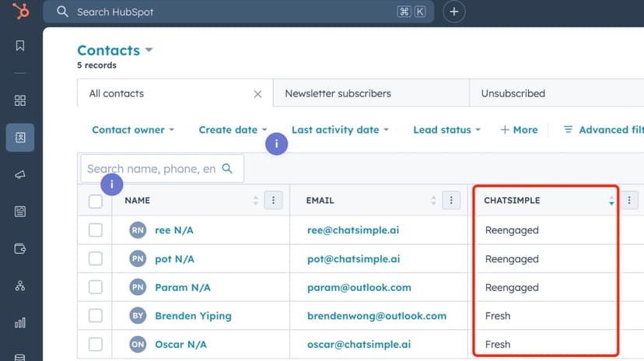The height and width of the screenshot is (361, 644).
Task: Toggle the select-all contacts checkbox
Action: coord(96,202)
